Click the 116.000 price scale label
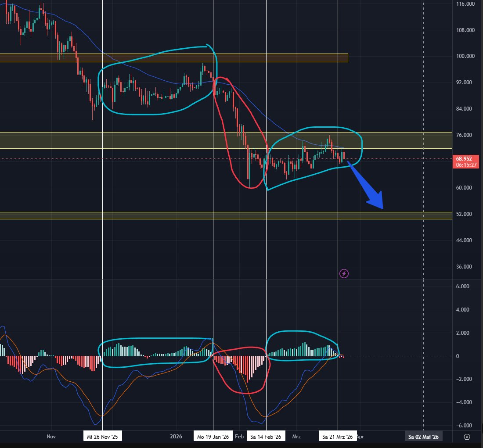Viewport: 483px width, 448px height. click(x=465, y=4)
